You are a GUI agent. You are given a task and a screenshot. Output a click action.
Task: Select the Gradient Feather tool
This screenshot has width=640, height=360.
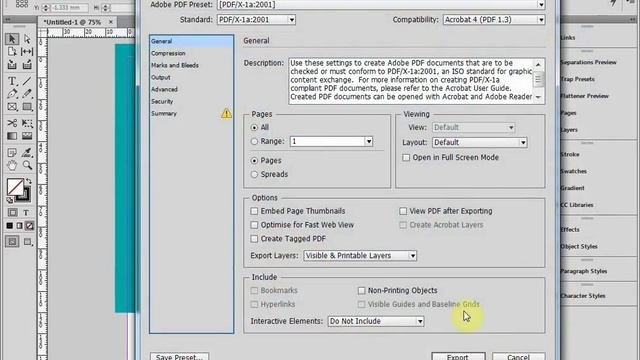[27, 136]
